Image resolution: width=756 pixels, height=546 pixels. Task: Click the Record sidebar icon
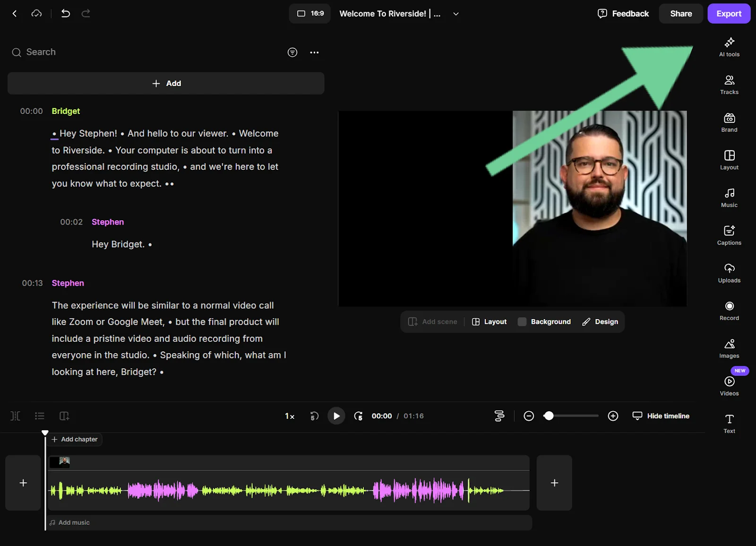pos(729,311)
